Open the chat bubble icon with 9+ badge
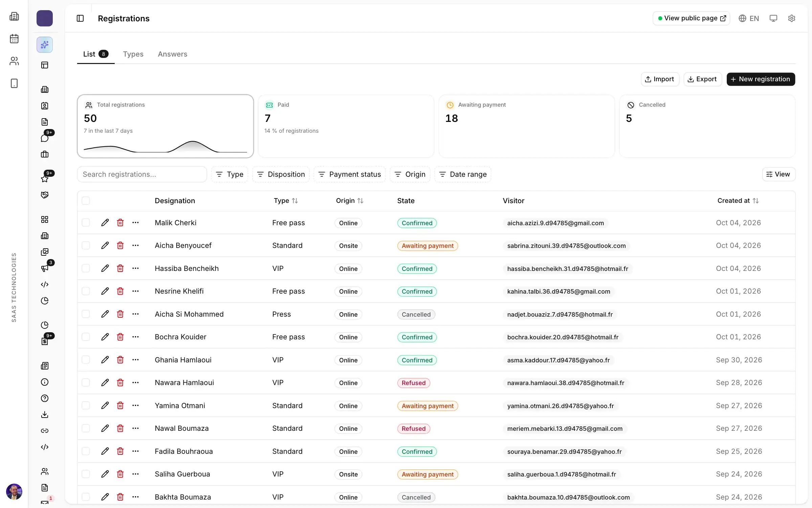Viewport: 812px width, 508px height. tap(45, 138)
